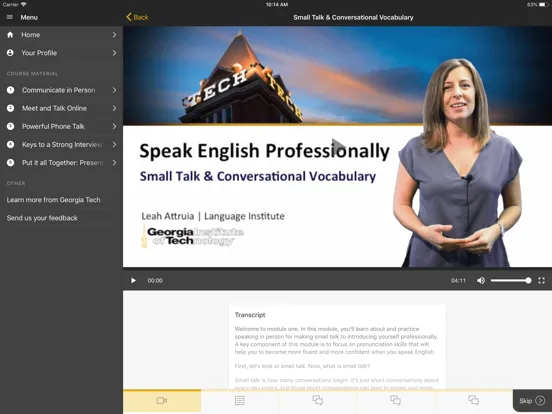The image size is (552, 414).
Task: Open Learn more from Georgia Tech
Action: pos(54,200)
